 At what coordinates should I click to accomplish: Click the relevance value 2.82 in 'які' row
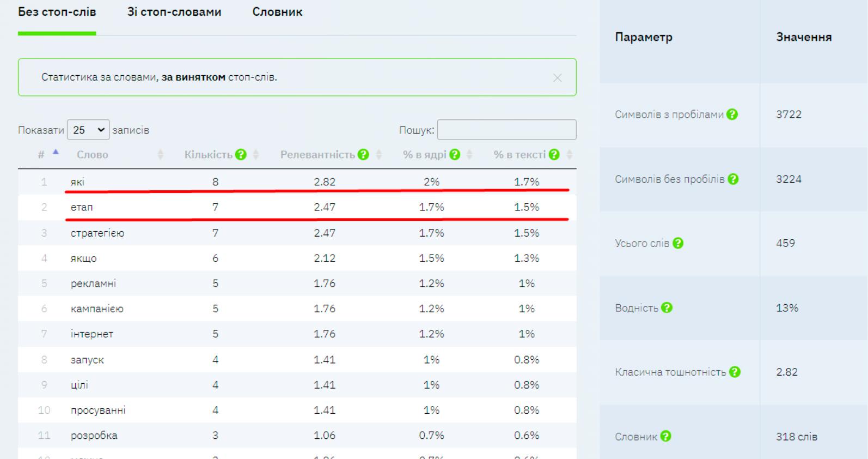tap(325, 182)
